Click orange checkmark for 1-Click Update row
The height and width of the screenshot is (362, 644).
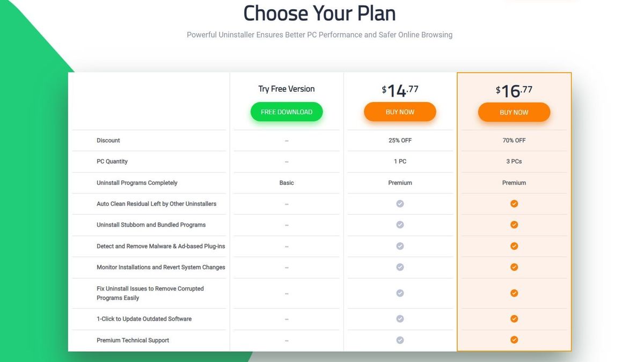click(514, 318)
